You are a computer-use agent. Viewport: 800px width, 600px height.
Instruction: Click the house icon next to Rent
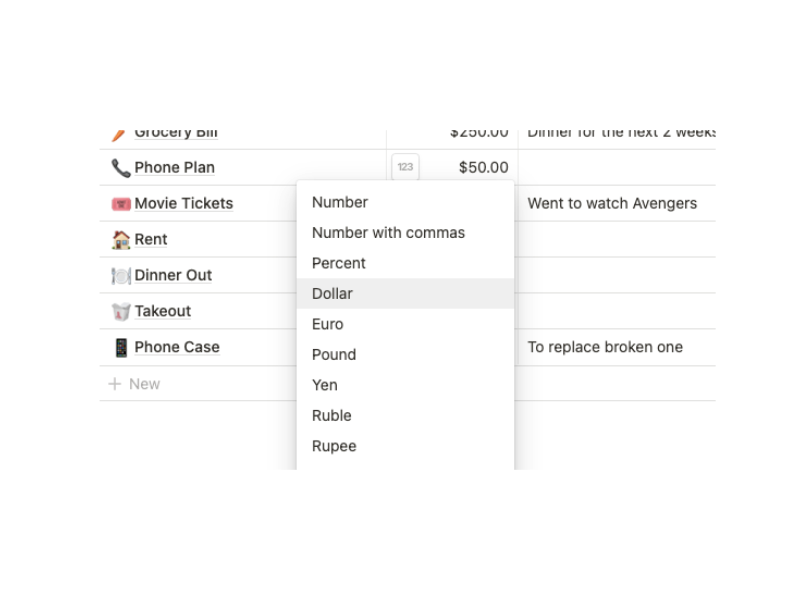[121, 239]
